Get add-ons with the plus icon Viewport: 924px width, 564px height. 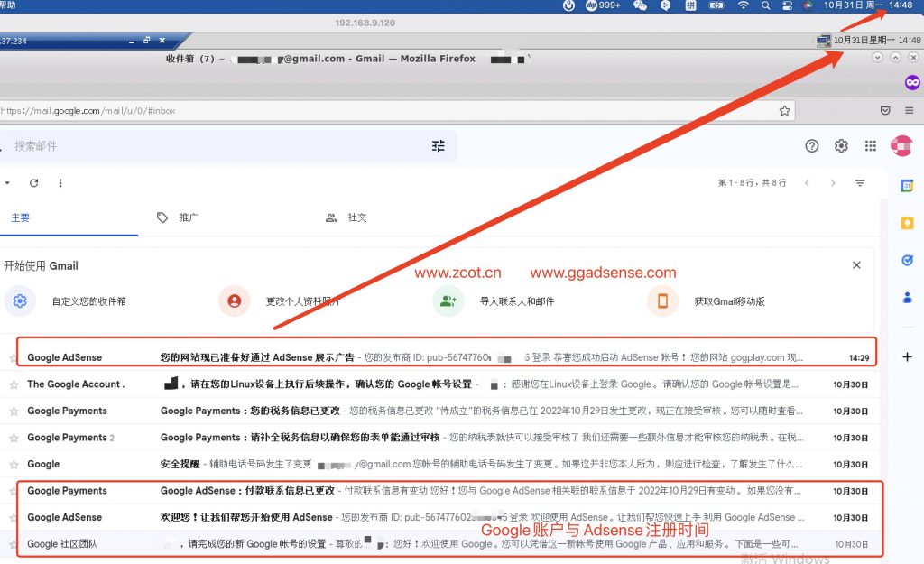point(907,356)
